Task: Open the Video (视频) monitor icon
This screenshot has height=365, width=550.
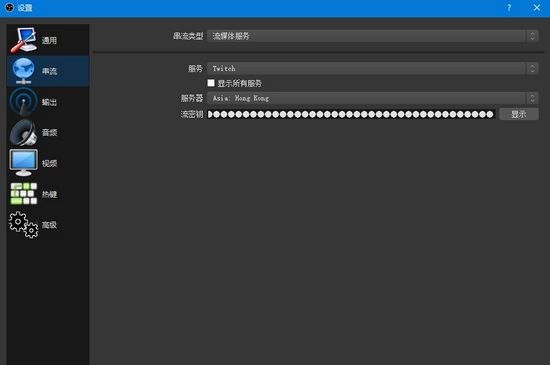Action: (x=24, y=163)
